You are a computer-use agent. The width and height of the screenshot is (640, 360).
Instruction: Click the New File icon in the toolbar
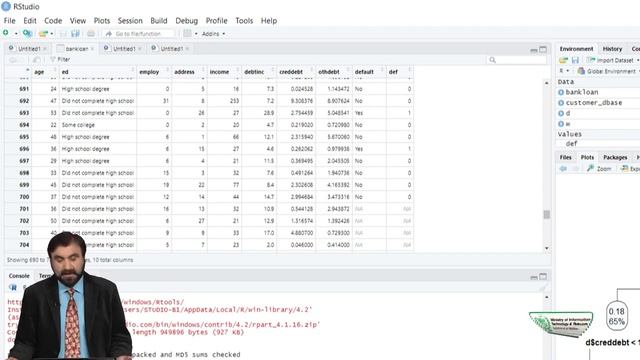click(x=6, y=33)
